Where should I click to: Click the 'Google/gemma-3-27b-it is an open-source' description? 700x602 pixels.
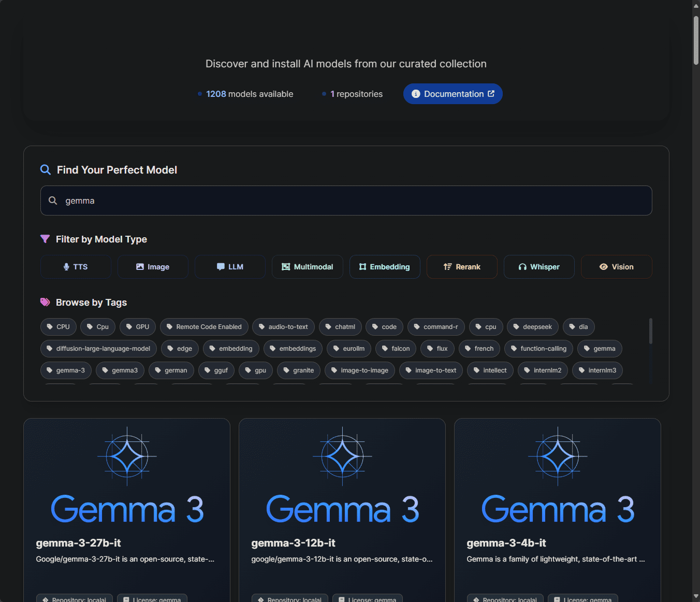tap(125, 559)
